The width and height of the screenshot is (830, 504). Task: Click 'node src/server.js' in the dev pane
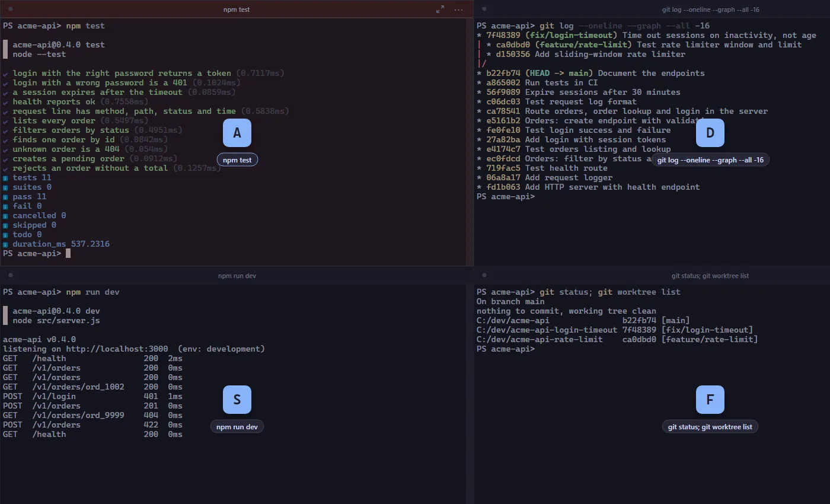[x=56, y=321]
